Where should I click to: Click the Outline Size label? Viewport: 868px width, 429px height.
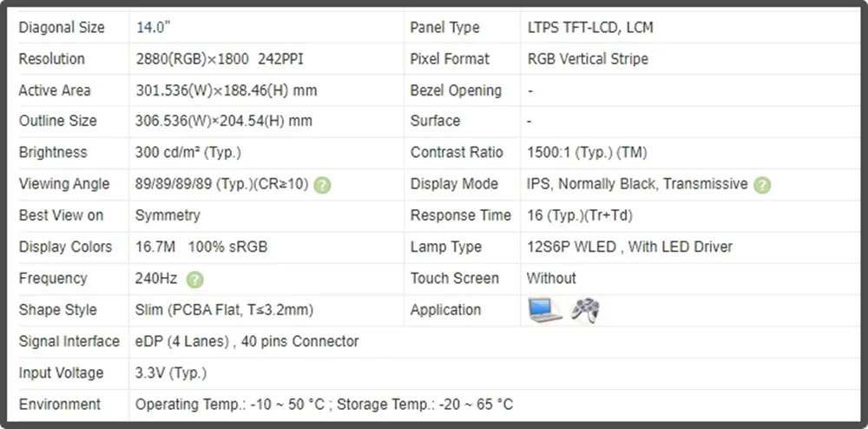point(58,121)
